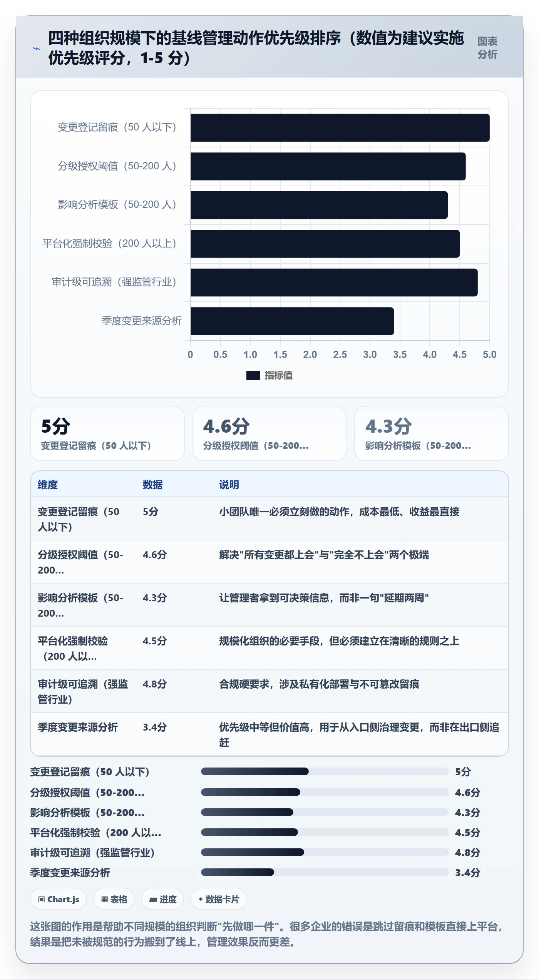Click the progress bar scored 4.5分
Screen dimensions: 539x980
tap(325, 832)
